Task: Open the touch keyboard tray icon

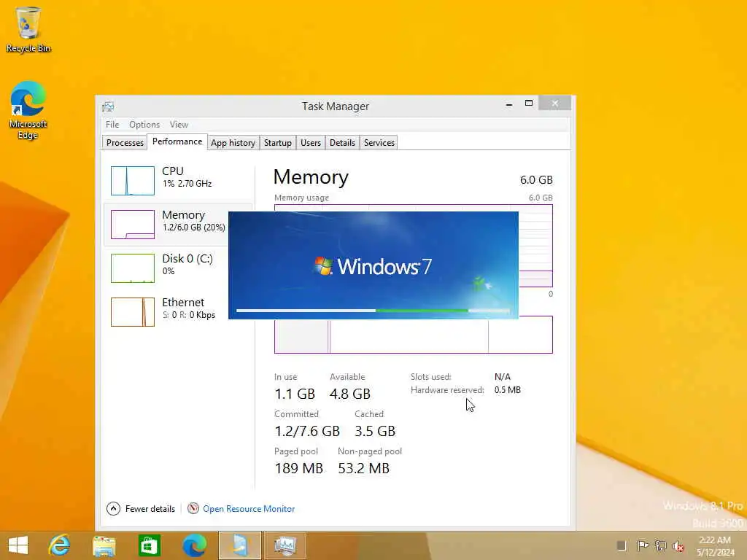Action: click(622, 545)
